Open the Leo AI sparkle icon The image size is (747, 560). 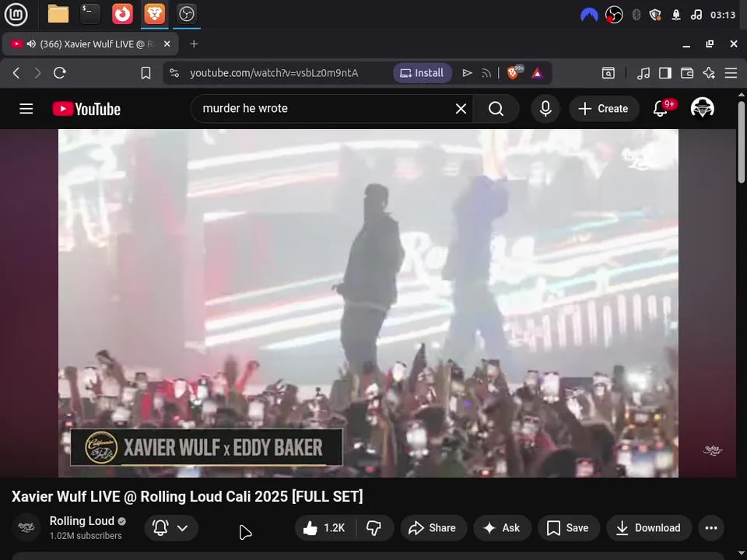coord(709,73)
